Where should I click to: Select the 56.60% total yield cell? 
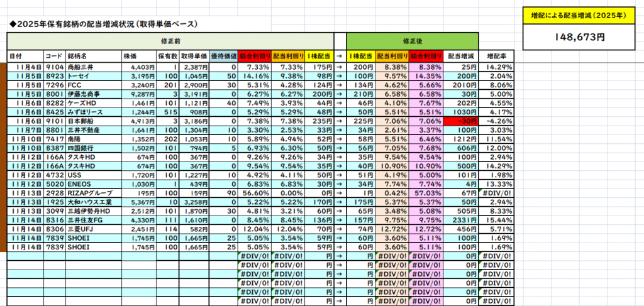[x=255, y=193]
